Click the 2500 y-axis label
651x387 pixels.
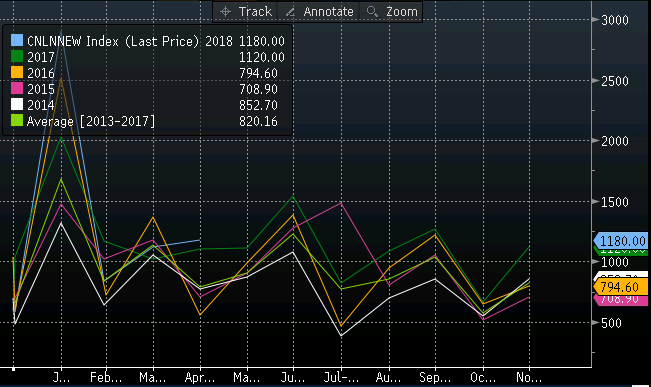[615, 81]
